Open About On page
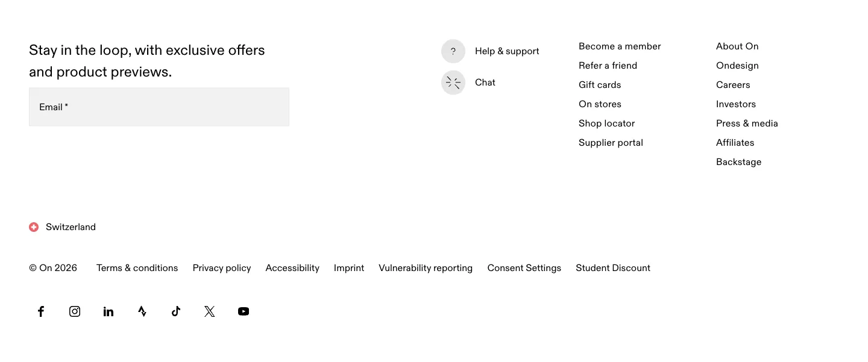The height and width of the screenshot is (362, 868). click(737, 46)
